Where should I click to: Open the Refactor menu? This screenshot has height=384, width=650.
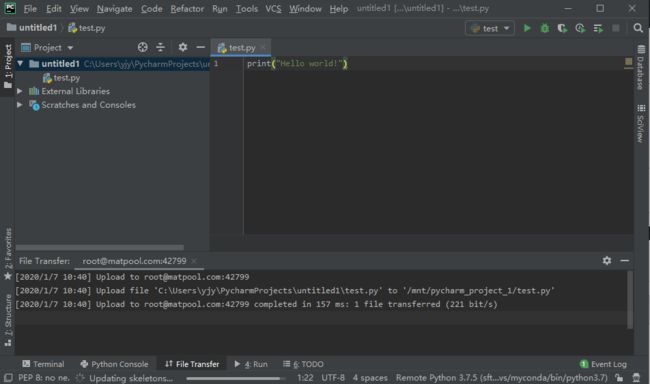(x=187, y=8)
